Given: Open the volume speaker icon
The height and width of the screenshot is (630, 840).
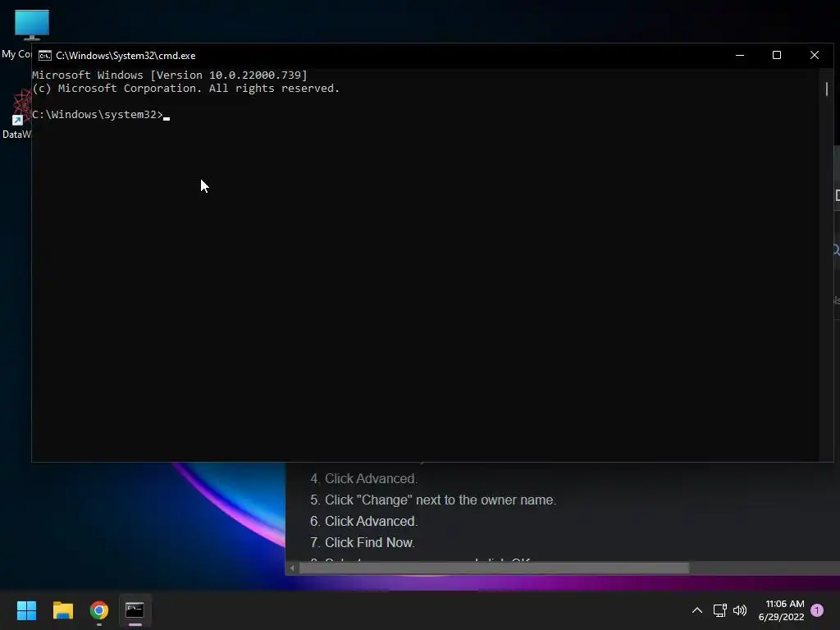Looking at the screenshot, I should [x=740, y=610].
